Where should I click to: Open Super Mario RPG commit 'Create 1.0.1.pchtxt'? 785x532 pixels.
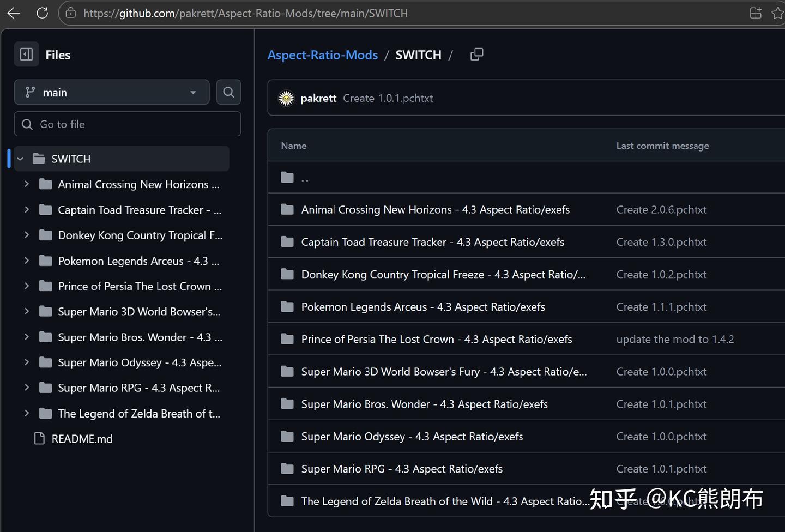[661, 469]
